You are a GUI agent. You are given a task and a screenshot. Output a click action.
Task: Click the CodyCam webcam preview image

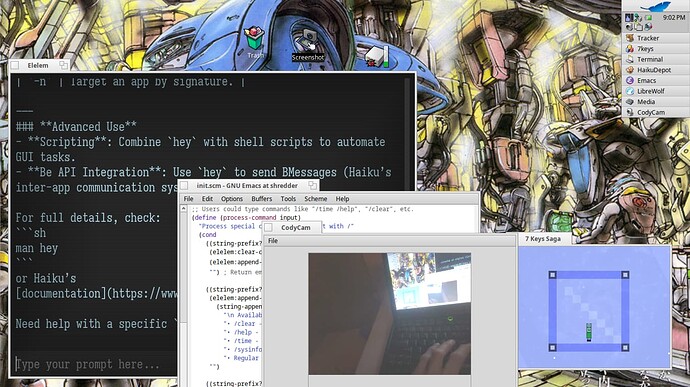(389, 313)
